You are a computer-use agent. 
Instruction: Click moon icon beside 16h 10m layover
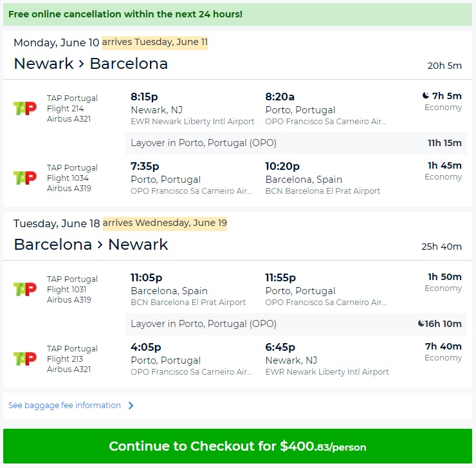(x=421, y=324)
